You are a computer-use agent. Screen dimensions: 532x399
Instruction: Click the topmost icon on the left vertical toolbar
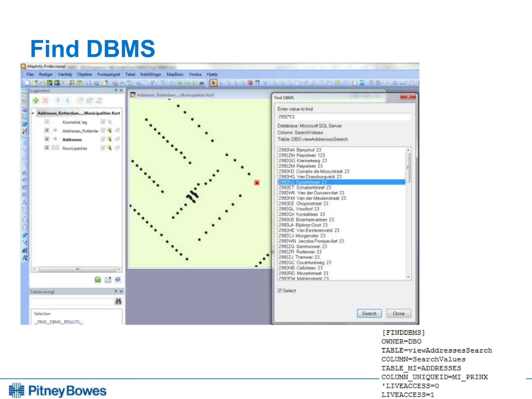coord(25,95)
